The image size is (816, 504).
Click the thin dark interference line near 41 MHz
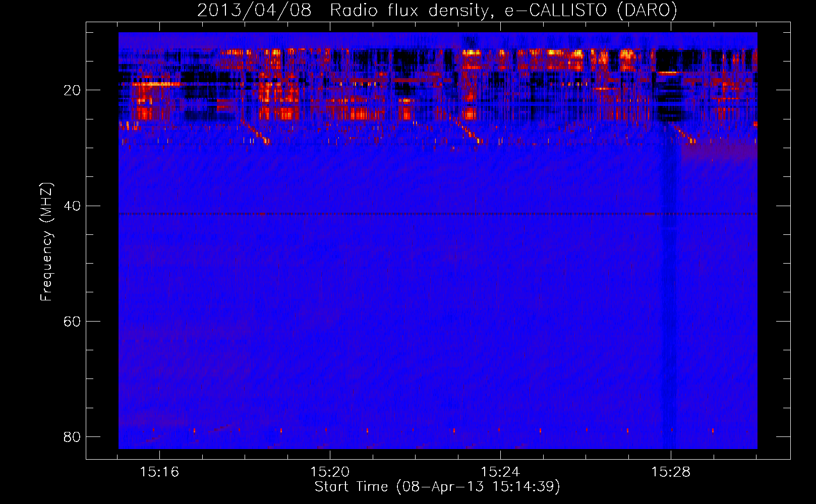438,214
